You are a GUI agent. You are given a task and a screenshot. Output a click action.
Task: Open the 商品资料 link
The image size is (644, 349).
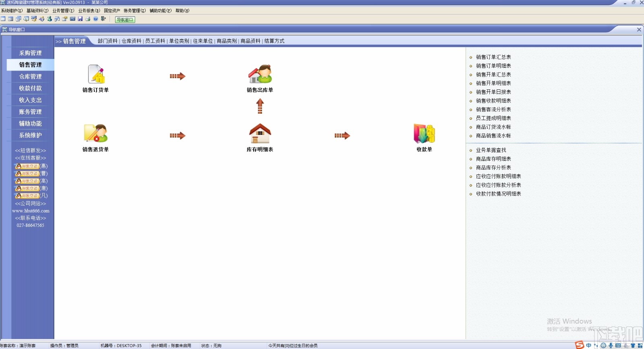(250, 41)
